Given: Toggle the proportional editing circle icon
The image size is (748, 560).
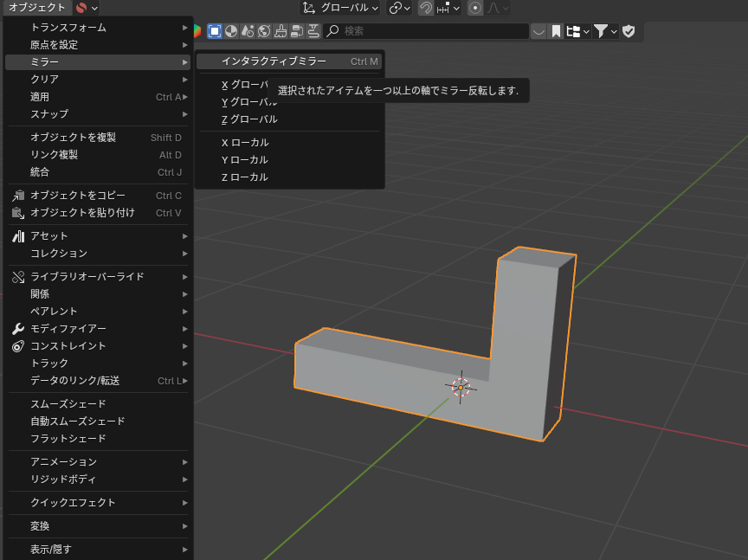Looking at the screenshot, I should [x=475, y=8].
